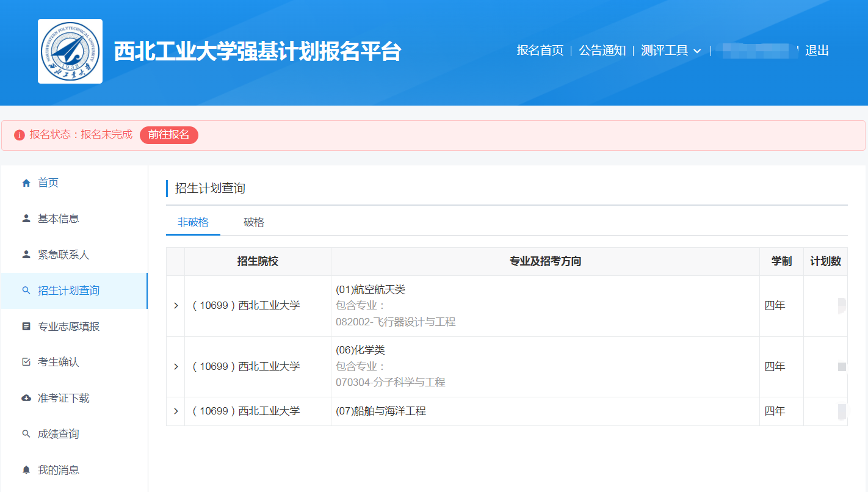Click the 退出 logout link
868x492 pixels.
tap(817, 51)
